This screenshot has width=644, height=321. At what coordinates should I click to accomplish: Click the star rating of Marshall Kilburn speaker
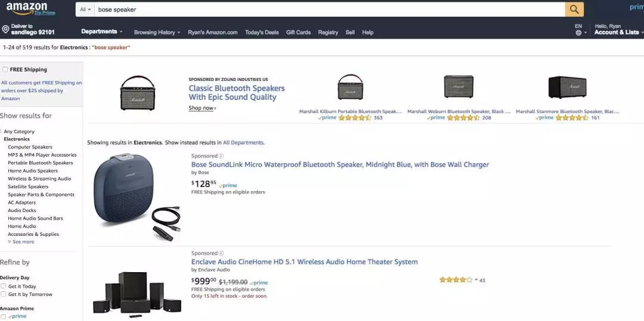tap(354, 118)
